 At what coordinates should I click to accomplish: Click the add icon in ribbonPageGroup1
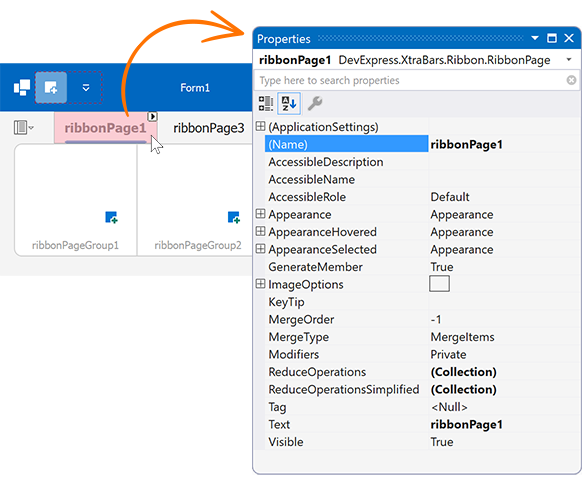[111, 217]
